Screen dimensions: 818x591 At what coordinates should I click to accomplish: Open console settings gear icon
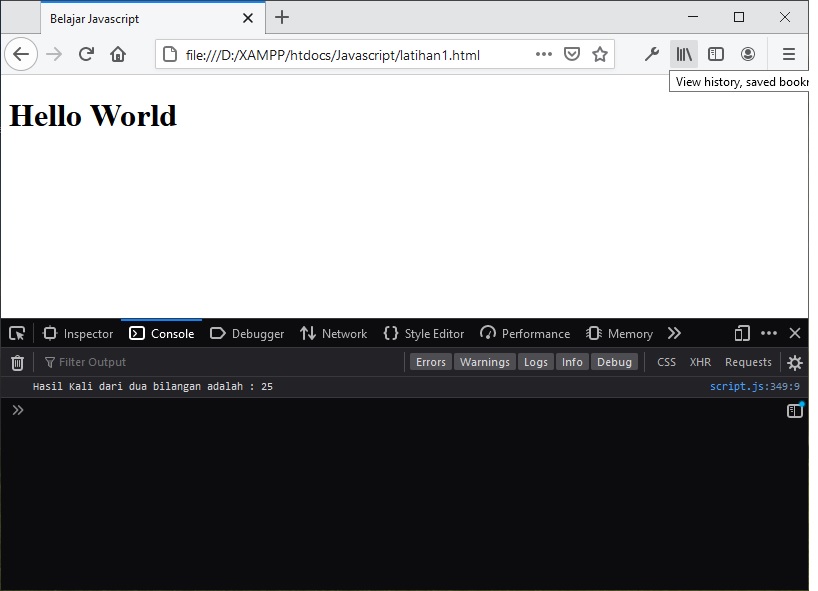(x=795, y=362)
